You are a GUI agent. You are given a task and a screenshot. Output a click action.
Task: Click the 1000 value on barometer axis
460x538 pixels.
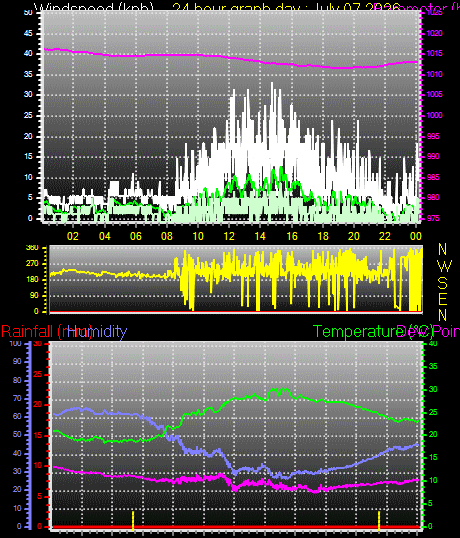click(435, 115)
